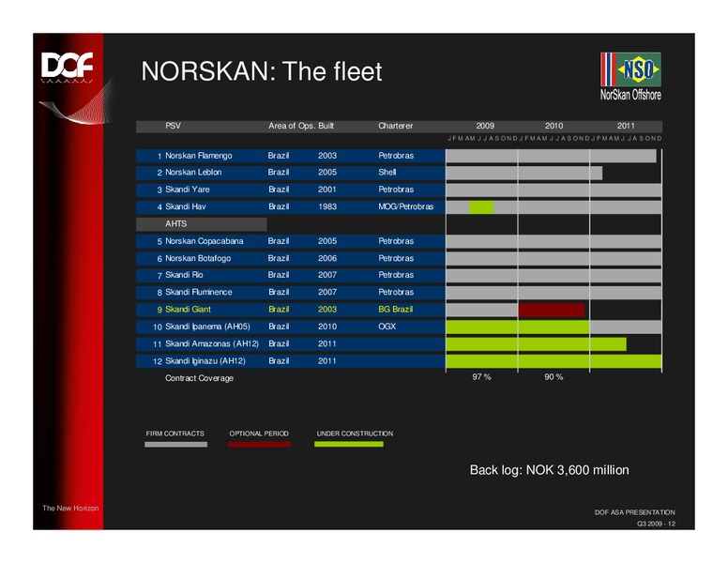Click the Norskan Leblon vessel name
The image size is (728, 563).
pos(193,173)
